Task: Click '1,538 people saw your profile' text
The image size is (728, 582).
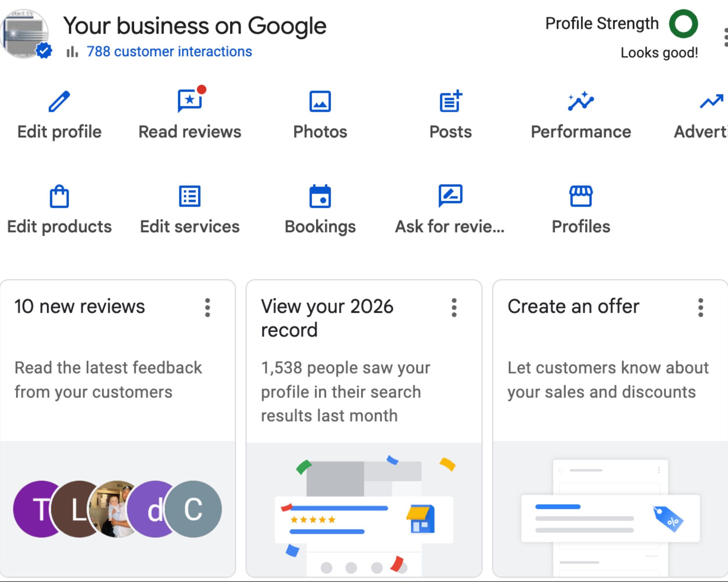Action: 346,391
